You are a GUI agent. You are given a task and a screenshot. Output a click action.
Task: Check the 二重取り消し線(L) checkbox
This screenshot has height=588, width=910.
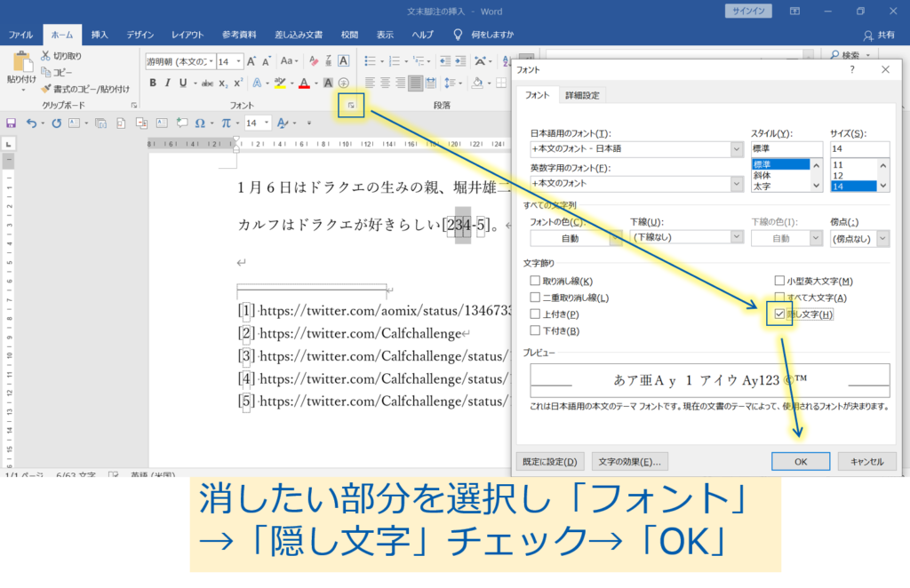pyautogui.click(x=535, y=298)
